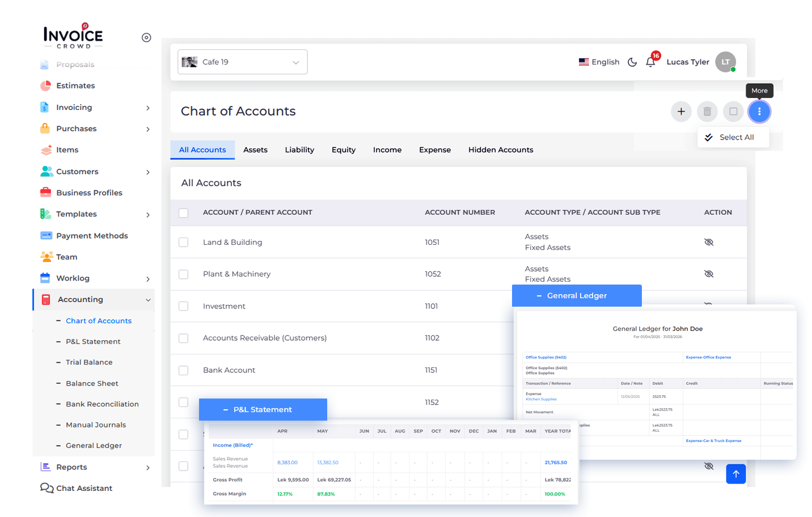Tick the select-all header checkbox
812x517 pixels.
pyautogui.click(x=183, y=213)
